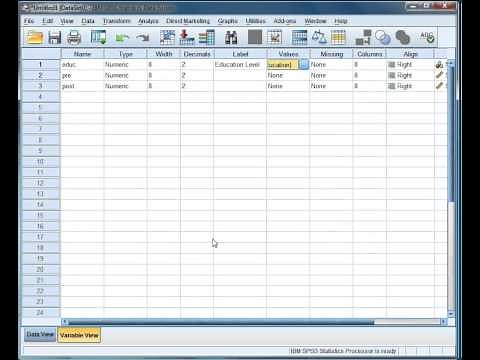Click the Width column header

coord(164,54)
